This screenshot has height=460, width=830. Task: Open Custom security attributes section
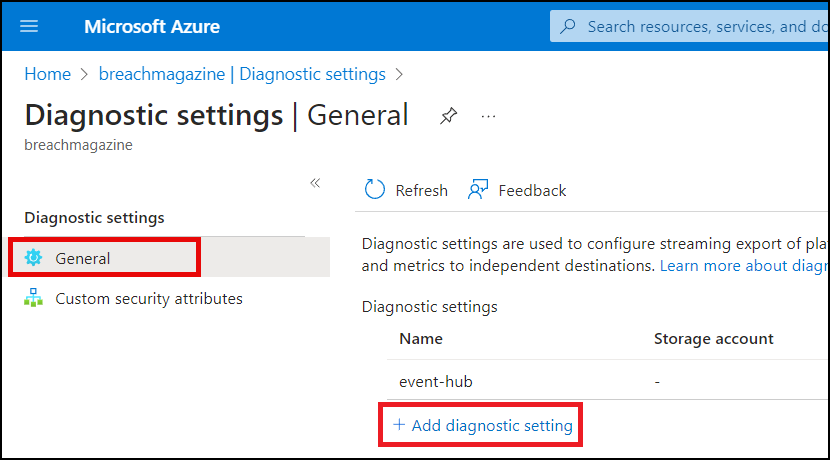point(148,298)
